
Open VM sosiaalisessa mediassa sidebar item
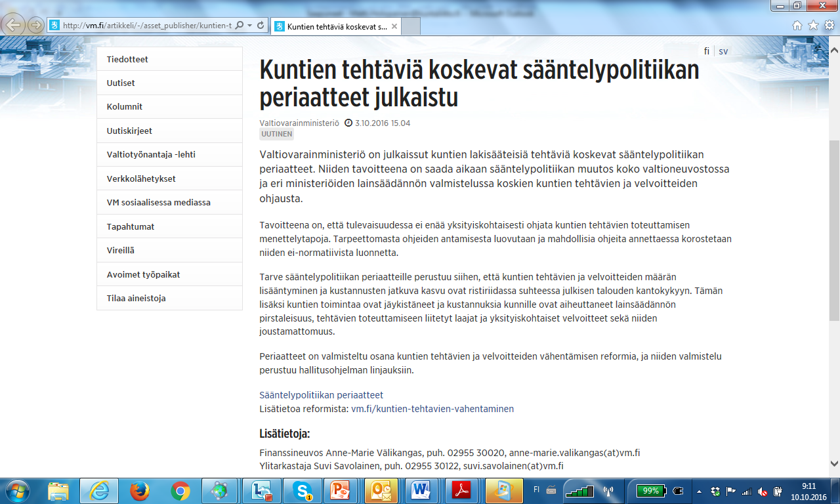(169, 202)
